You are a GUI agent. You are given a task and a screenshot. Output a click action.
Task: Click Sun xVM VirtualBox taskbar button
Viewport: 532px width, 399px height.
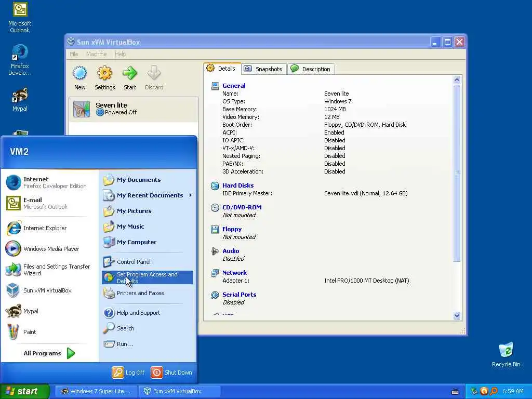(179, 391)
